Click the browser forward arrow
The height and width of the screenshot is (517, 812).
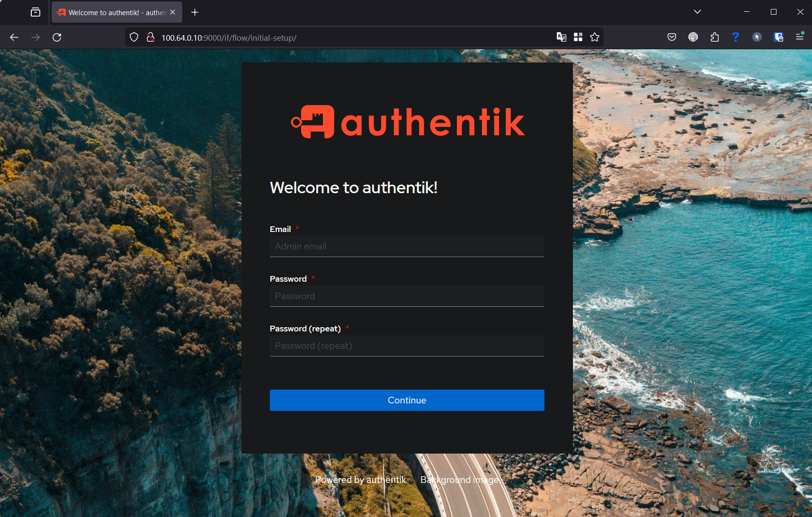click(x=36, y=37)
